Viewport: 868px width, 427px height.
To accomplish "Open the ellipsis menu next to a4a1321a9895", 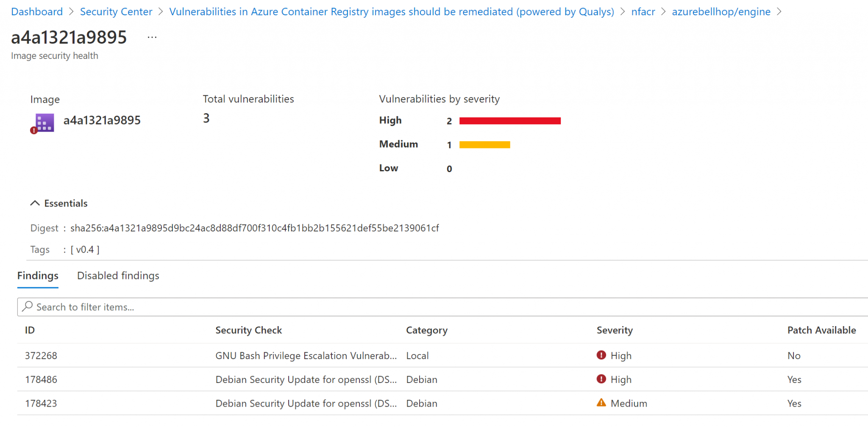I will tap(152, 37).
